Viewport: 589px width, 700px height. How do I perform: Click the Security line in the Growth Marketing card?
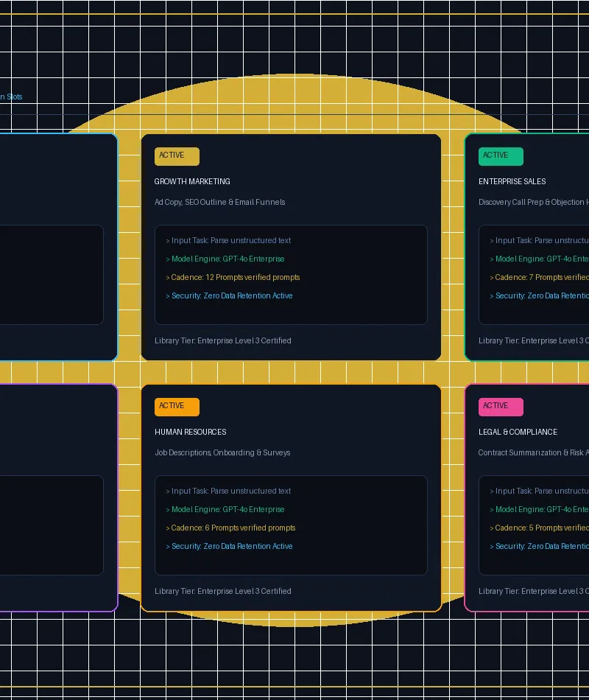click(x=230, y=295)
